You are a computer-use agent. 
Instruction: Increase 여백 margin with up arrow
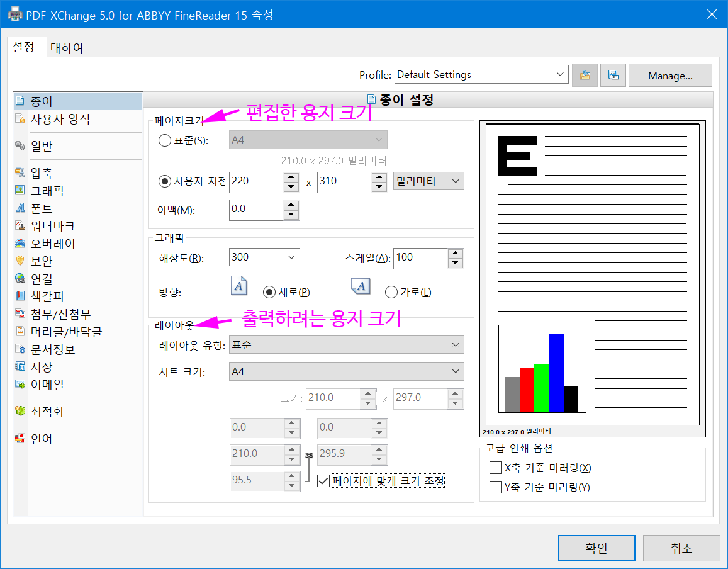coord(291,205)
